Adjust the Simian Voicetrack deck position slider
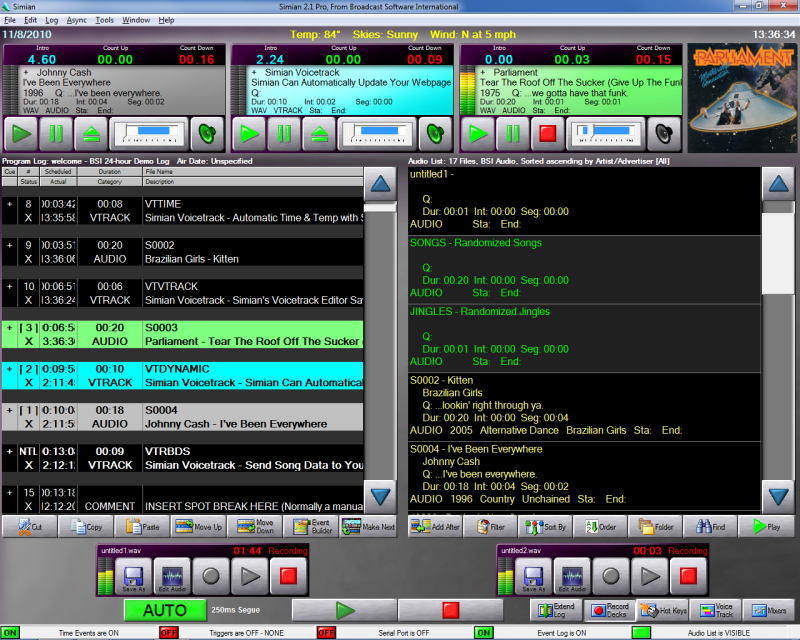Image resolution: width=800 pixels, height=640 pixels. [x=379, y=132]
